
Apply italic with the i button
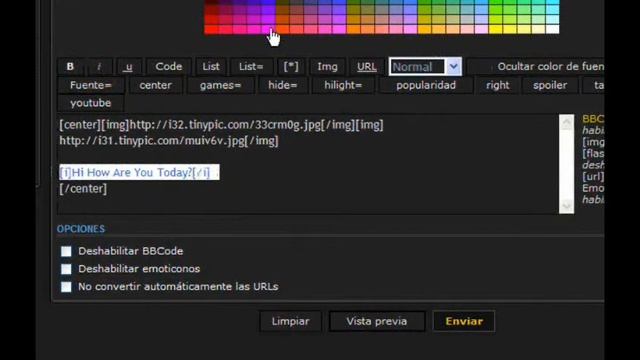pyautogui.click(x=99, y=67)
